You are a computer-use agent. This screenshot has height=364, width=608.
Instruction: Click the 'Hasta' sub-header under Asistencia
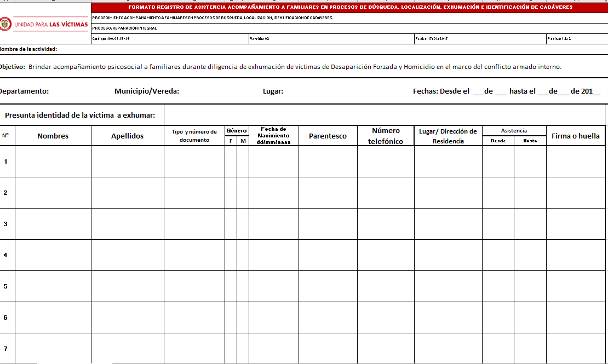point(530,141)
